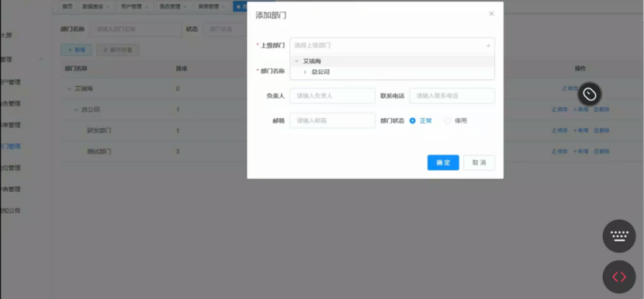Click the 取消 cancel button
Viewport: 644px width, 299px height.
(x=479, y=162)
